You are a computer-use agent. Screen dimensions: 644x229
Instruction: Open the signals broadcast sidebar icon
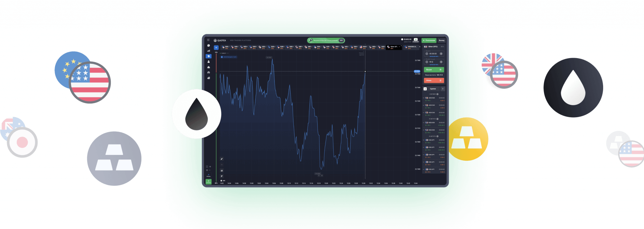(208, 73)
